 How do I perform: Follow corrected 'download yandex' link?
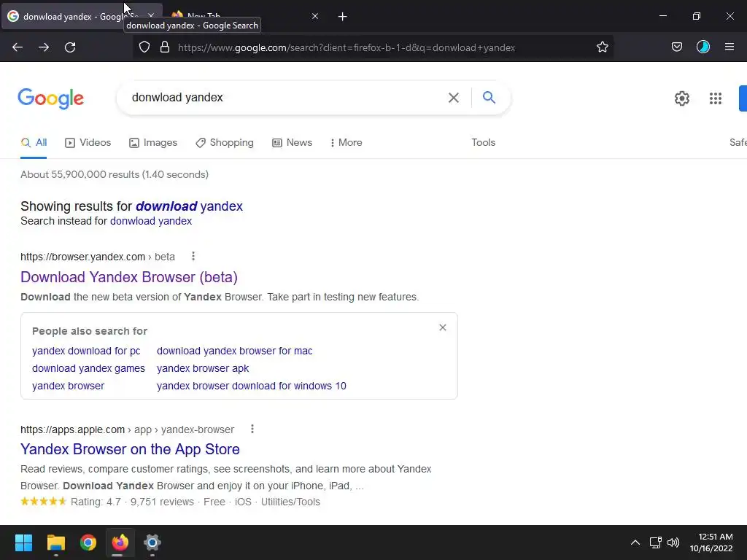pos(189,206)
